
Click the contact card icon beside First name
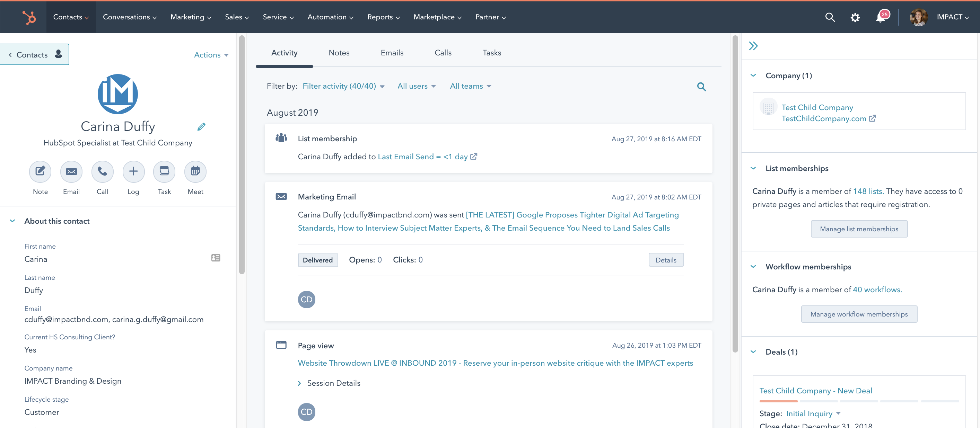(216, 258)
